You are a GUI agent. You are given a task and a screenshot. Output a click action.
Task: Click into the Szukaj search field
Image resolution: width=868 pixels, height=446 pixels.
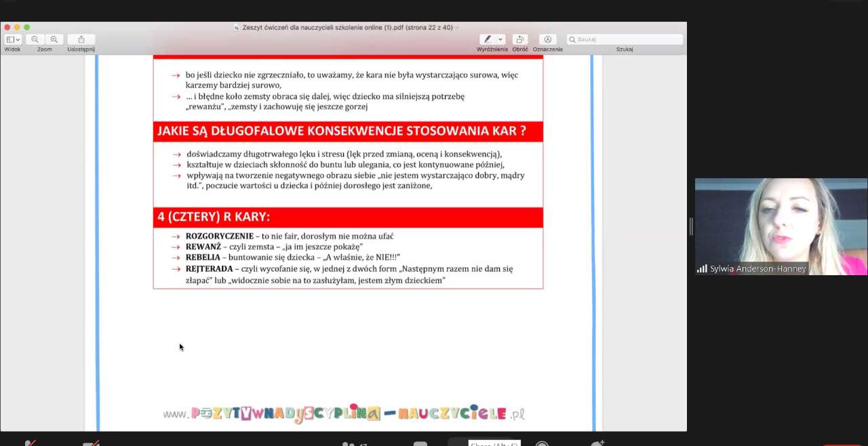click(627, 39)
